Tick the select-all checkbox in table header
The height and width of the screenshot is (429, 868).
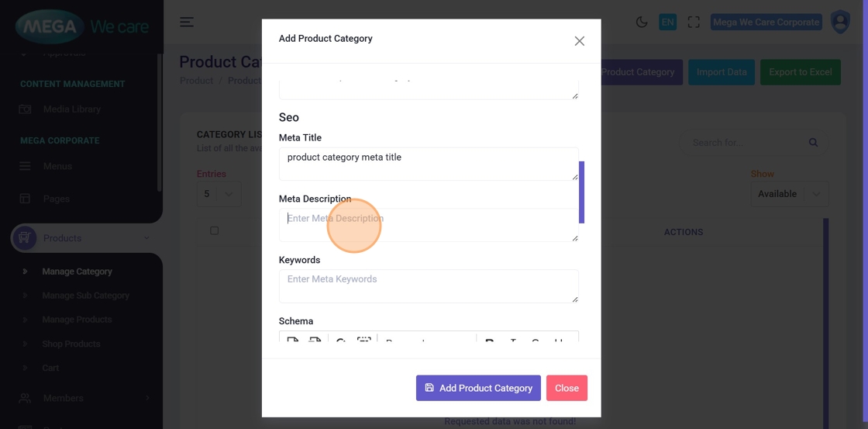tap(215, 230)
